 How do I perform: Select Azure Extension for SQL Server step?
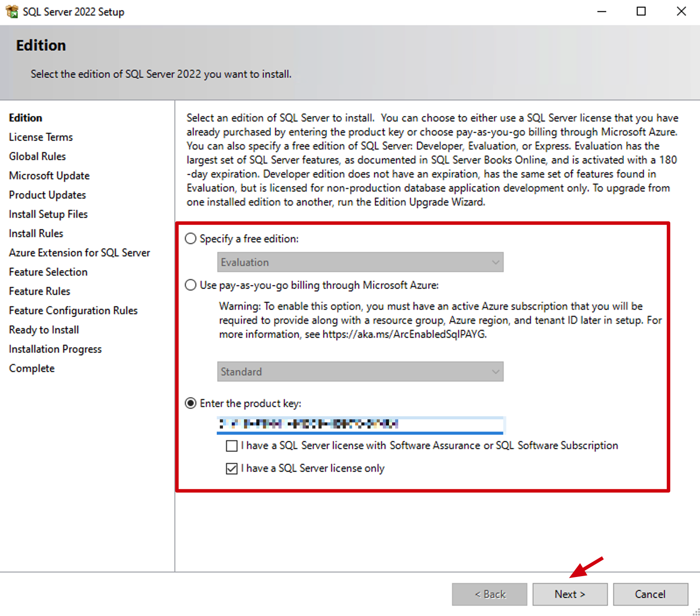(79, 253)
